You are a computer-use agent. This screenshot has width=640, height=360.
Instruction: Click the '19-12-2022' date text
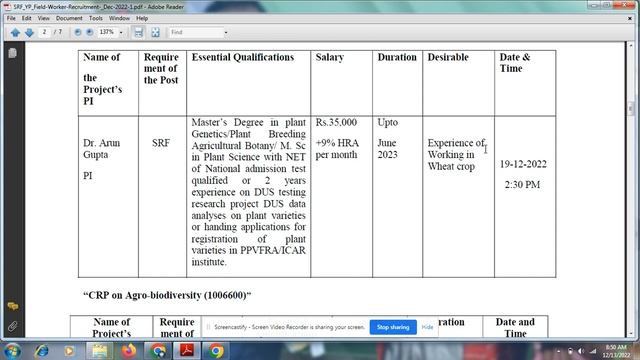pyautogui.click(x=523, y=164)
